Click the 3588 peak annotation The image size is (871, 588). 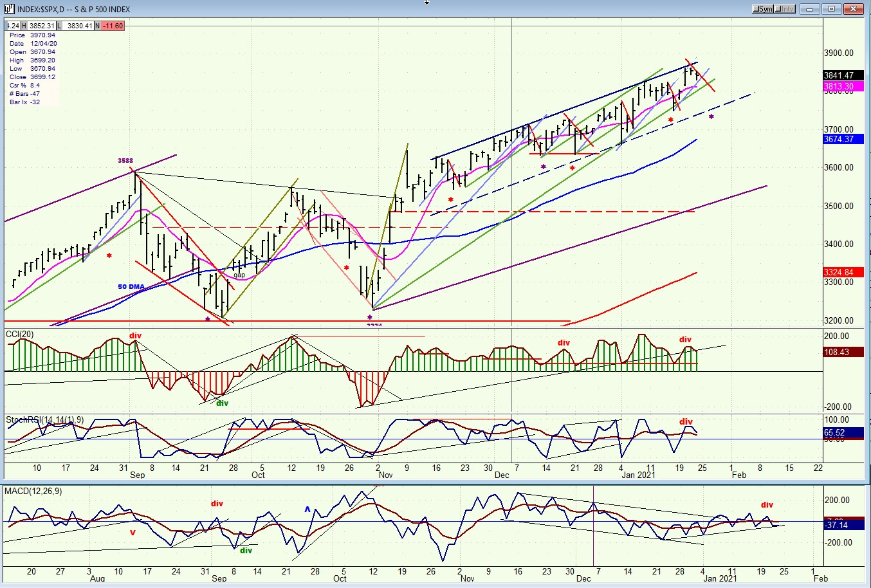pyautogui.click(x=125, y=161)
